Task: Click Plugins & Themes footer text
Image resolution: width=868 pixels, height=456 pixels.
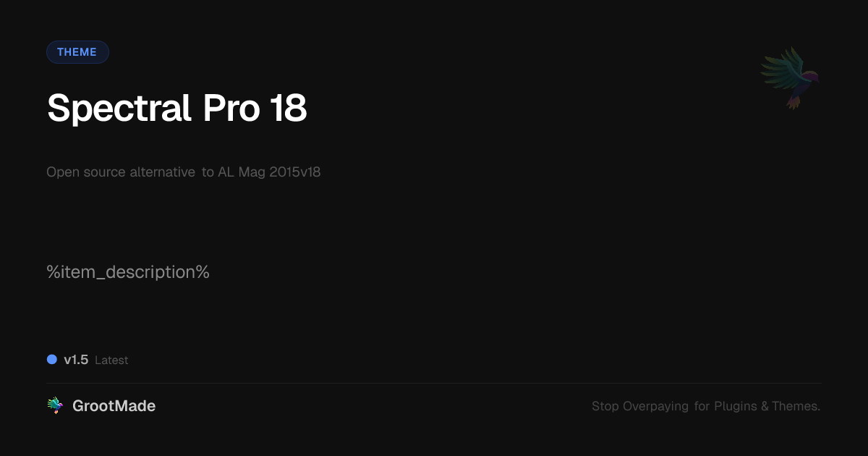Action: [767, 406]
